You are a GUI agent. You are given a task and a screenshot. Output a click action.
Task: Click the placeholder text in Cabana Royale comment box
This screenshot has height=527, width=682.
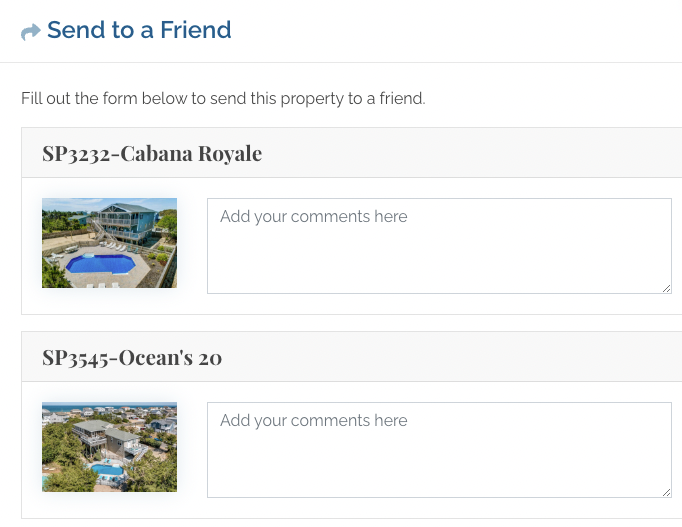314,217
